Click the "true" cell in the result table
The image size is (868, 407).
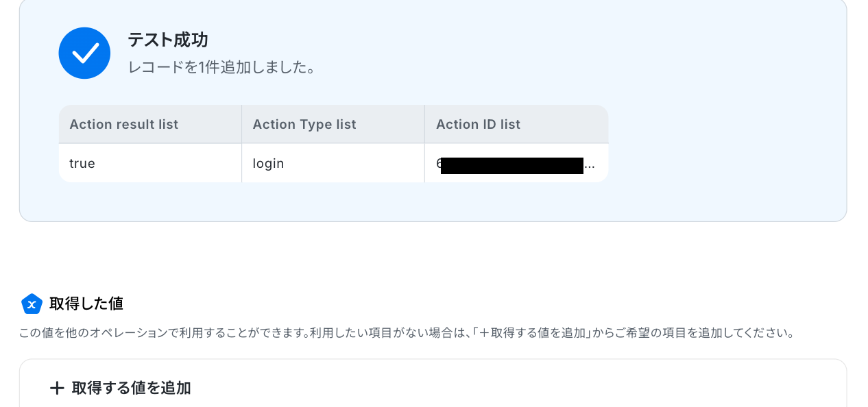point(82,164)
